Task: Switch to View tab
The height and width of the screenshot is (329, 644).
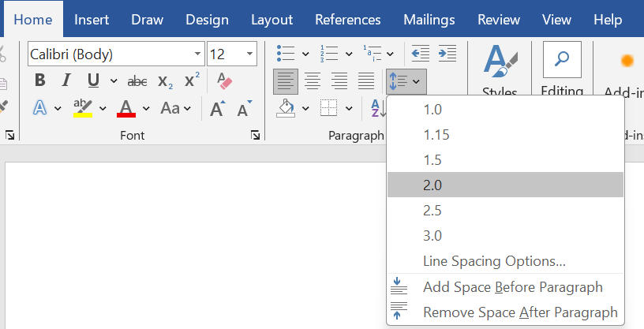Action: click(556, 19)
